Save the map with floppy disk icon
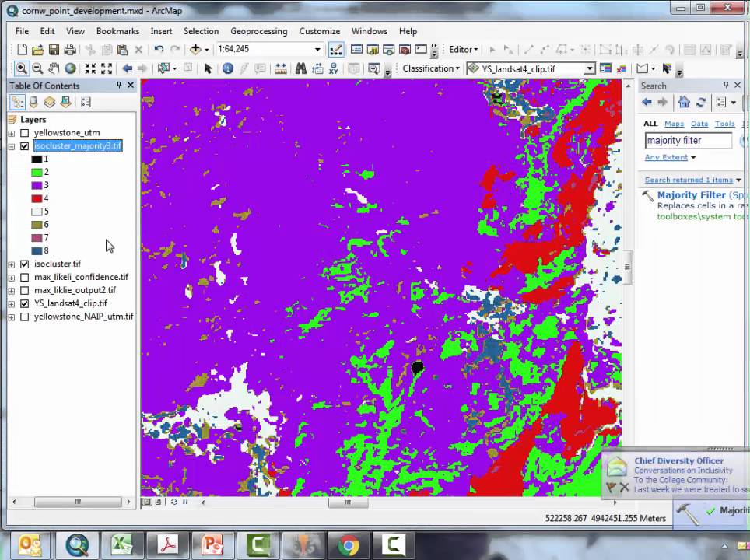Viewport: 750px width, 560px height. point(54,49)
